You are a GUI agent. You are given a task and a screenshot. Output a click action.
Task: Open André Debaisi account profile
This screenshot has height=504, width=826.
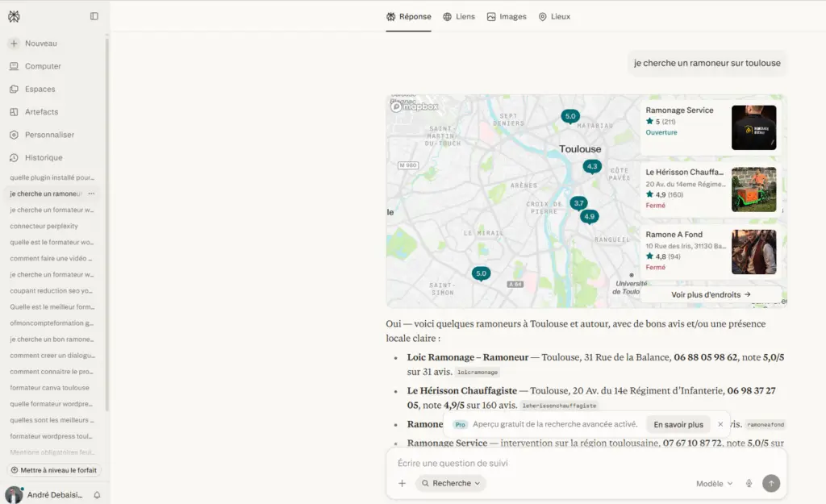[44, 495]
